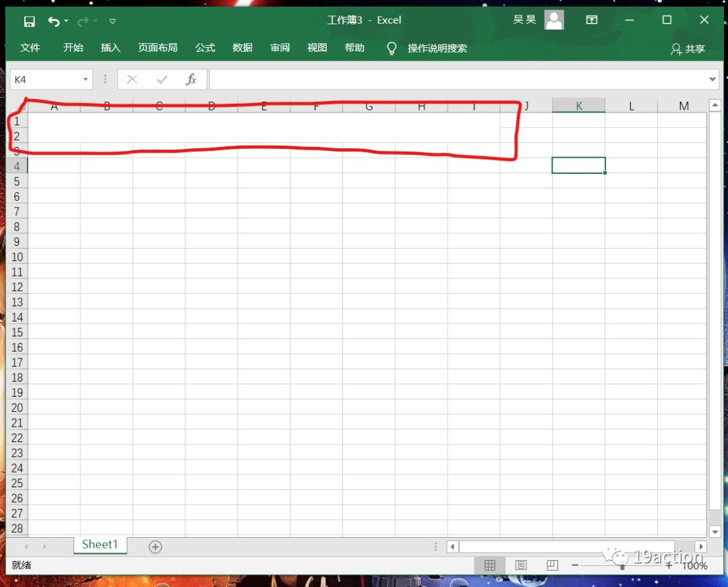This screenshot has width=728, height=587.
Task: Click the Sheet1 tab
Action: 100,545
